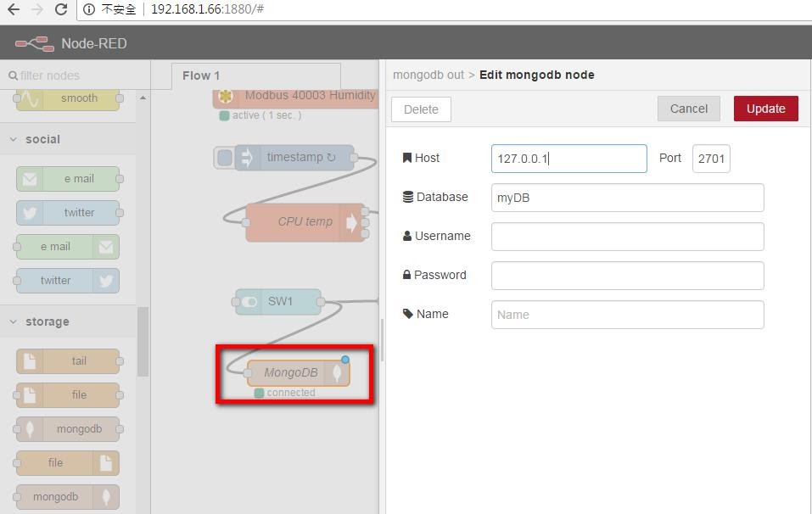This screenshot has height=514, width=812.
Task: Click the Delete button
Action: (x=421, y=109)
